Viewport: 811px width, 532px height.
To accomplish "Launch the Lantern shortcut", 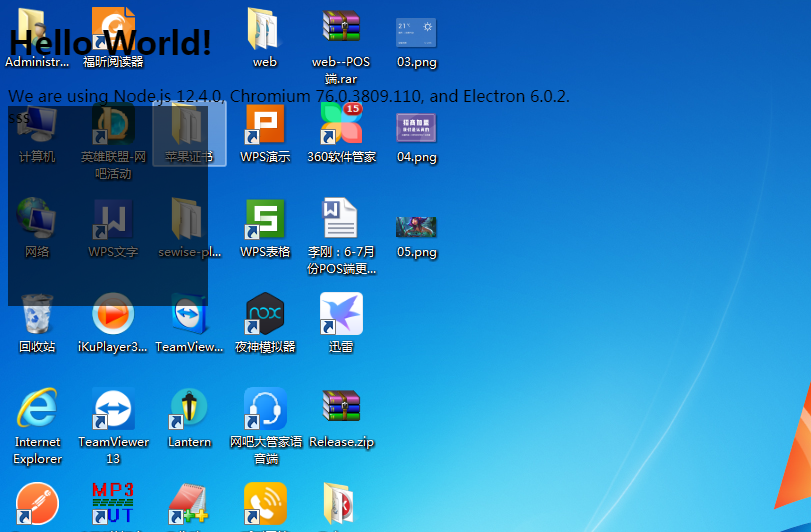I will click(x=189, y=418).
